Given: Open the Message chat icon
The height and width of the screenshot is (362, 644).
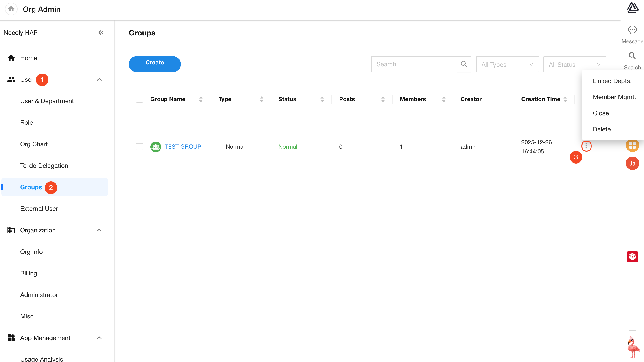Looking at the screenshot, I should (632, 30).
